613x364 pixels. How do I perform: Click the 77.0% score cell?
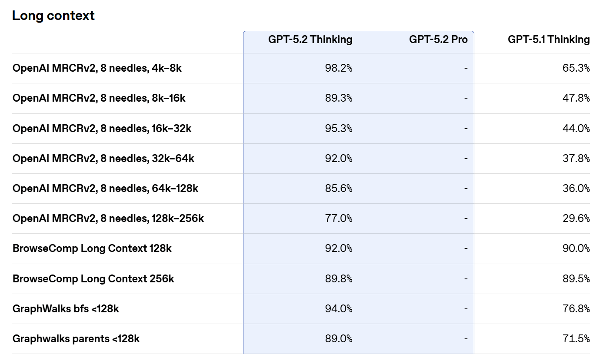coord(339,218)
